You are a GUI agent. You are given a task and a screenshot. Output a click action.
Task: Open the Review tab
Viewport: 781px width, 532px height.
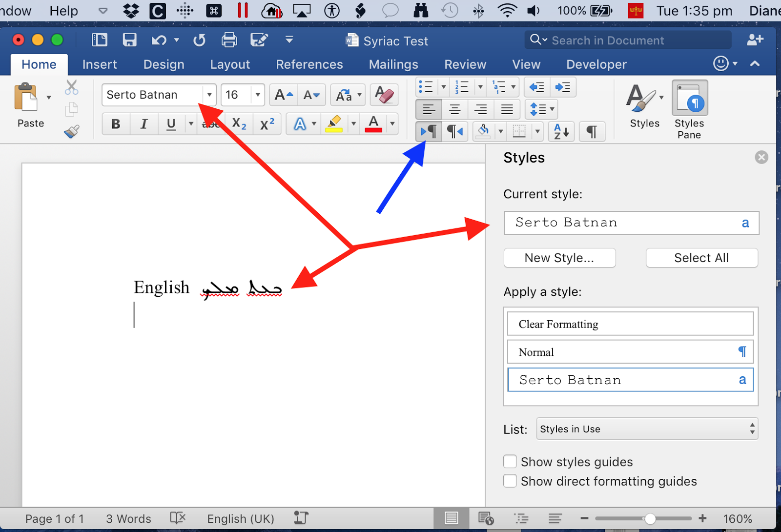tap(465, 64)
